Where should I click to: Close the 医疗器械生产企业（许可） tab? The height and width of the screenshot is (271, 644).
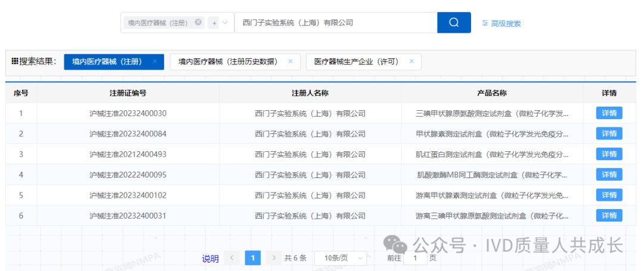[x=411, y=61]
